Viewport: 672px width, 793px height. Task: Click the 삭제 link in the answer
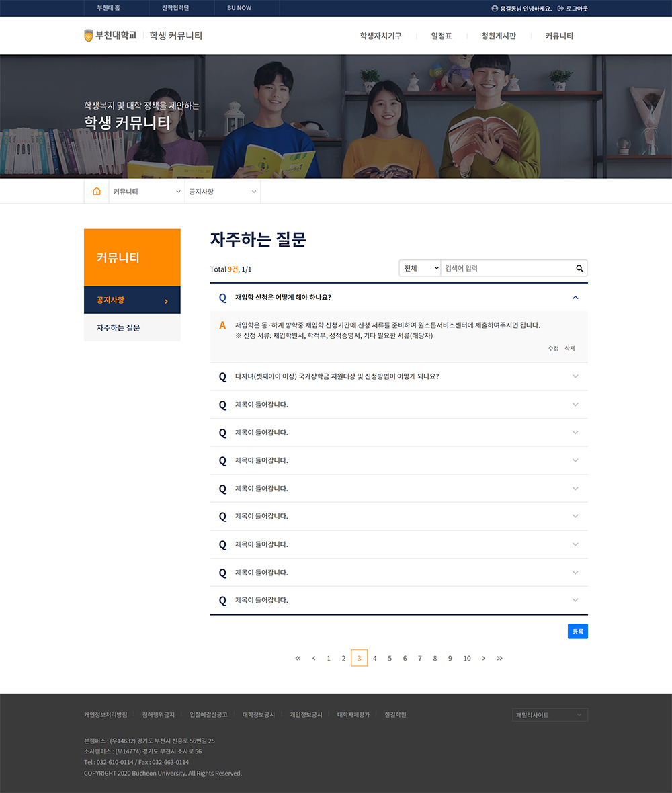tap(570, 349)
